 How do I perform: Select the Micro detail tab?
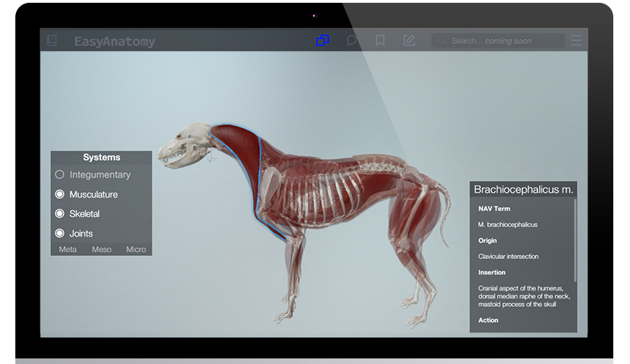point(136,249)
